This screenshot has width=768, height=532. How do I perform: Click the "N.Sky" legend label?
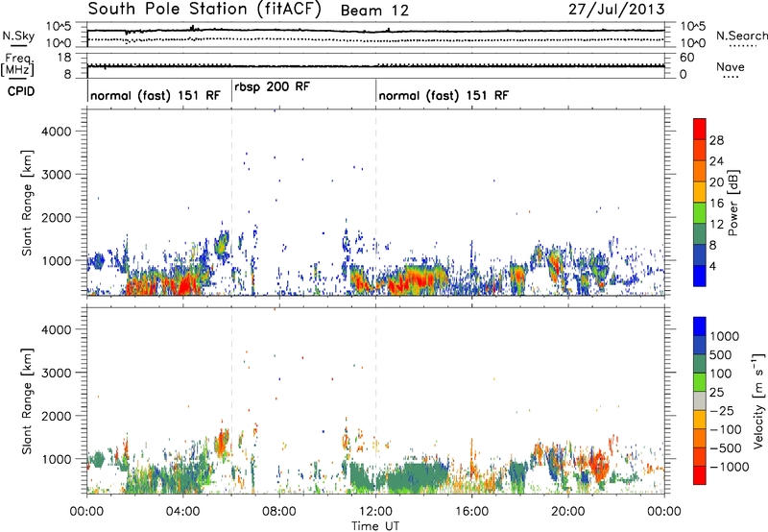pos(18,36)
